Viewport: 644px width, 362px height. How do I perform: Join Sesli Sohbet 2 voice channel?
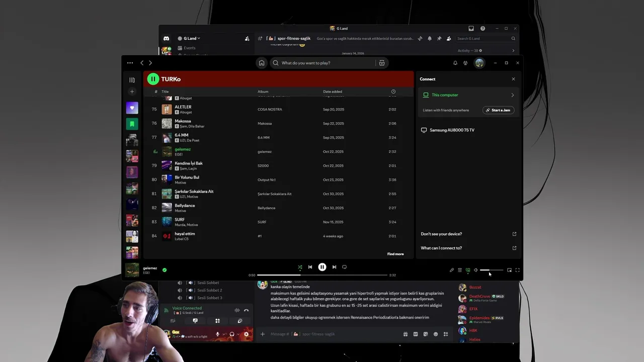(x=209, y=290)
